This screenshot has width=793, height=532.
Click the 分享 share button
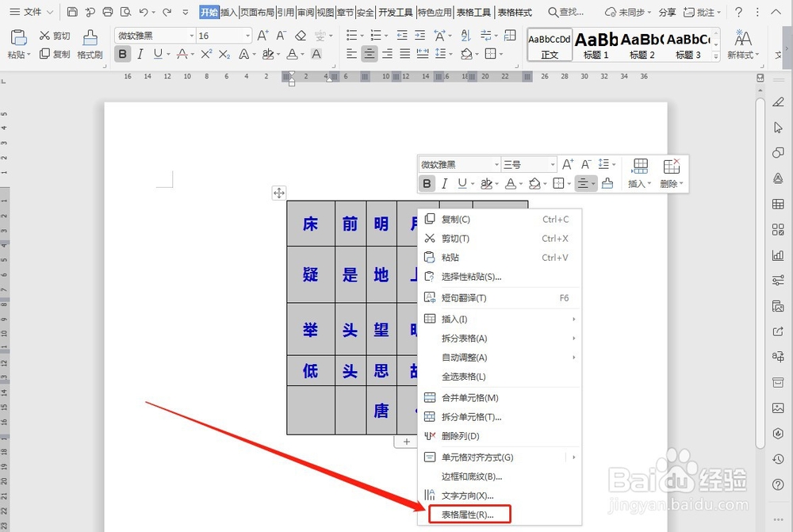click(667, 12)
